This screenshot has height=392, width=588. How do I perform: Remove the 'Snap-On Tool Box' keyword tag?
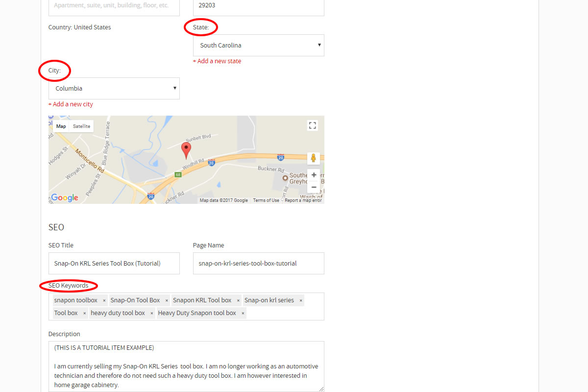tap(167, 300)
